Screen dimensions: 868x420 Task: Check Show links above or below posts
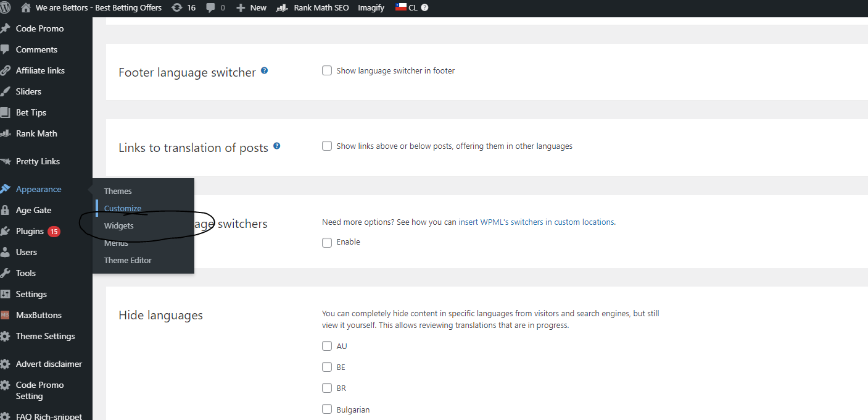point(327,146)
